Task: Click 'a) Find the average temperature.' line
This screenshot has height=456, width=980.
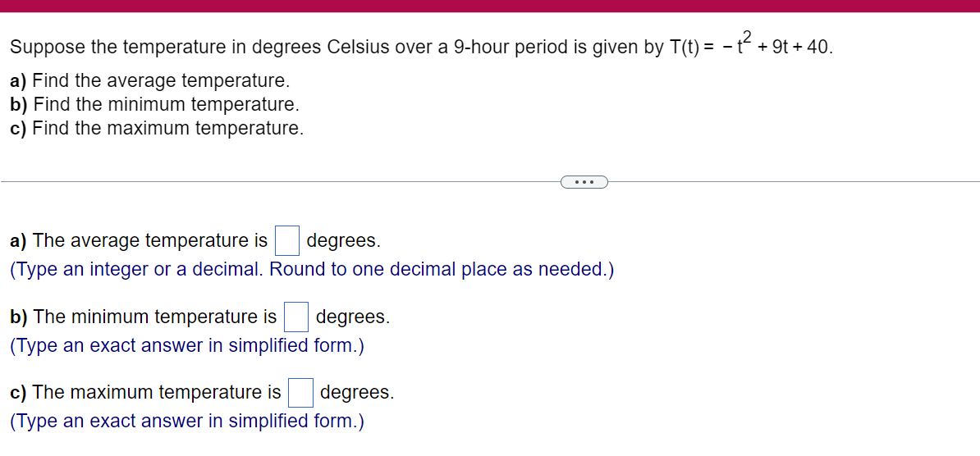Action: [x=150, y=80]
